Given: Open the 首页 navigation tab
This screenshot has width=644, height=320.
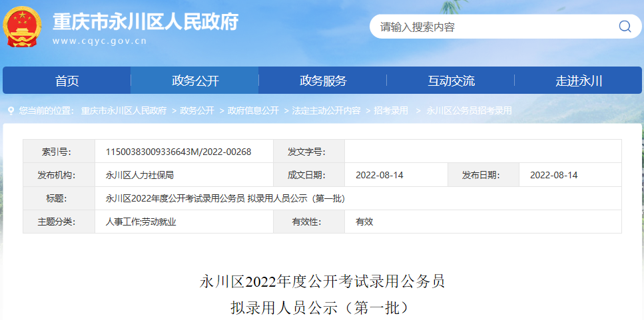Looking at the screenshot, I should [x=67, y=80].
